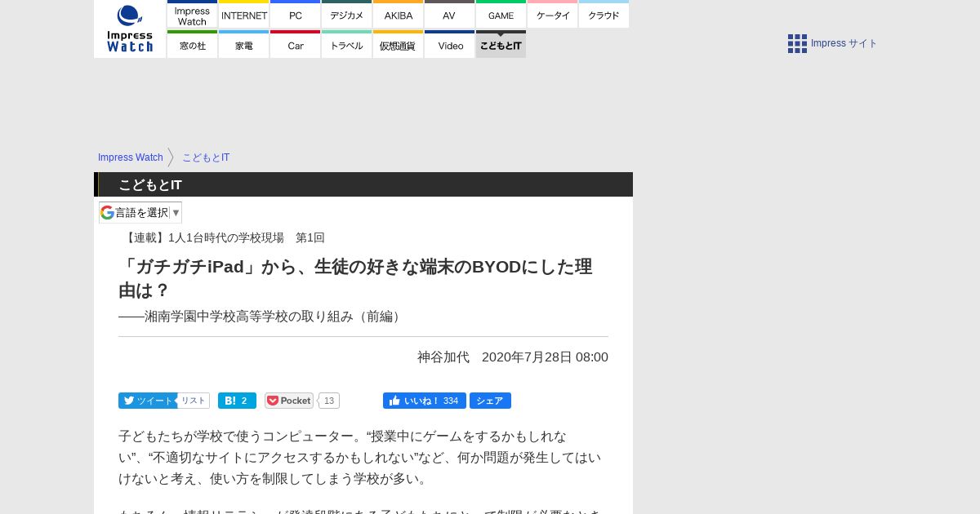Save article with the Pocket button

click(x=289, y=401)
